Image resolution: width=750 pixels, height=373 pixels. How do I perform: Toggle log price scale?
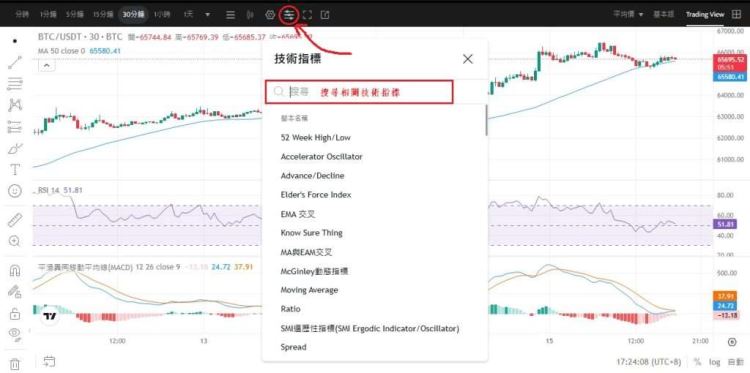(714, 362)
